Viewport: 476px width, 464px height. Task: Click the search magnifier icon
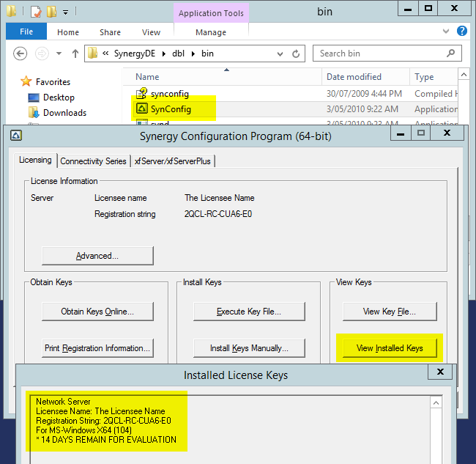(x=451, y=54)
